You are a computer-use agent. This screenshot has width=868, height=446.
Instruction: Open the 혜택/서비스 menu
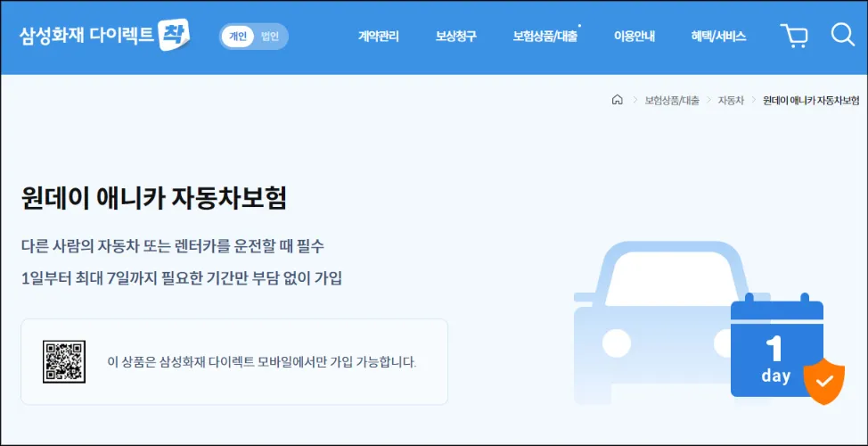pos(718,37)
